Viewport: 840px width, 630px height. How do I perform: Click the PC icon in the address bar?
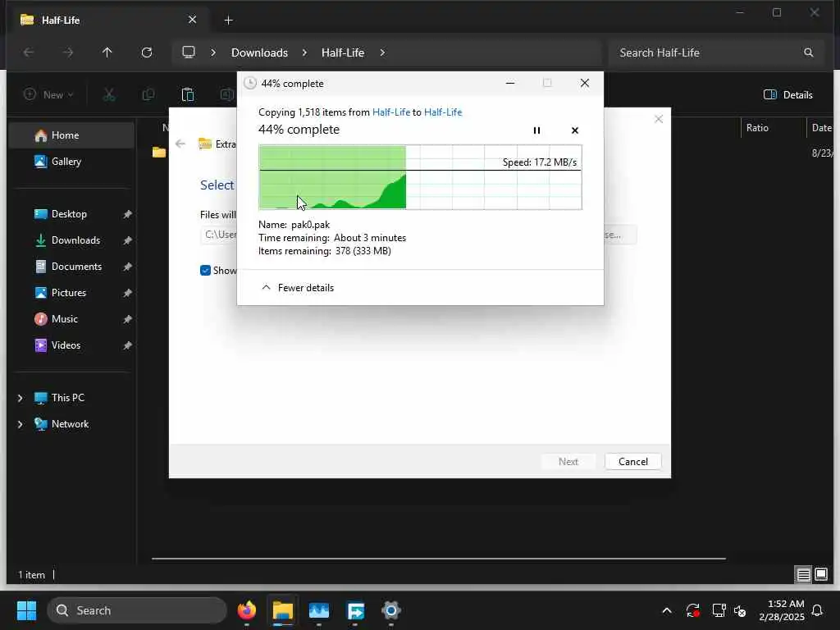(x=189, y=52)
